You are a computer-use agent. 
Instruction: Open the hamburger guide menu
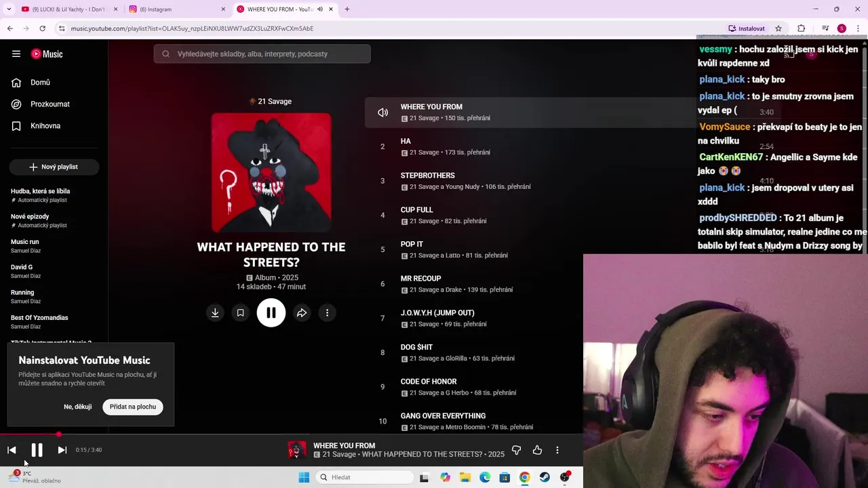pos(16,54)
